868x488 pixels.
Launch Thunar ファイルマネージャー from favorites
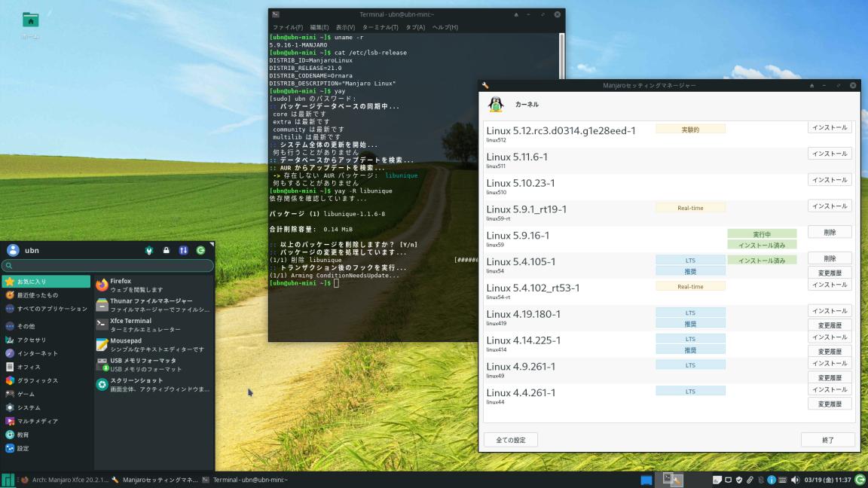click(x=154, y=305)
